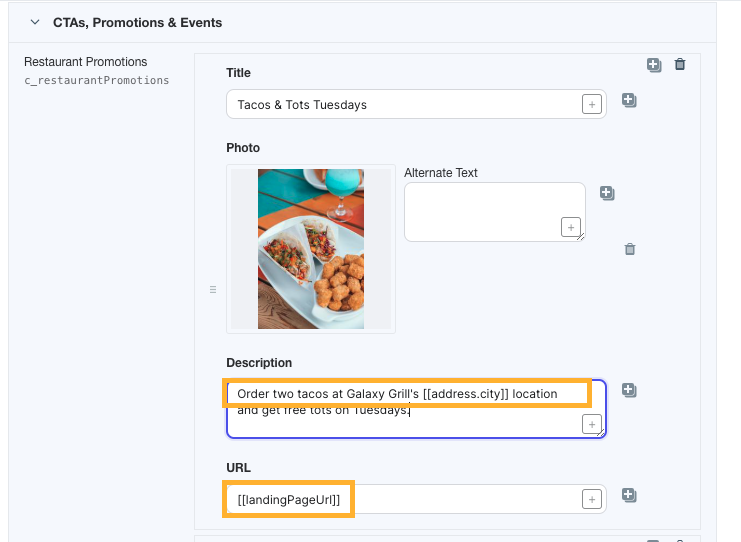The width and height of the screenshot is (741, 542).
Task: Click the duplicate icon for the Restaurant Promotions item
Action: (654, 65)
